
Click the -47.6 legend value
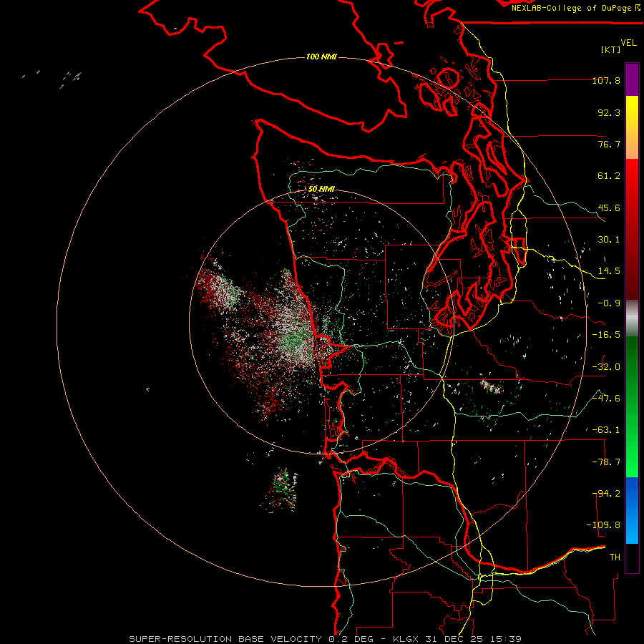tap(606, 399)
